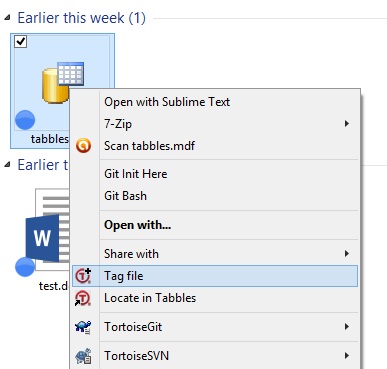The width and height of the screenshot is (387, 369).
Task: Collapse the 'Earlier this week (1)' group
Action: [7, 18]
